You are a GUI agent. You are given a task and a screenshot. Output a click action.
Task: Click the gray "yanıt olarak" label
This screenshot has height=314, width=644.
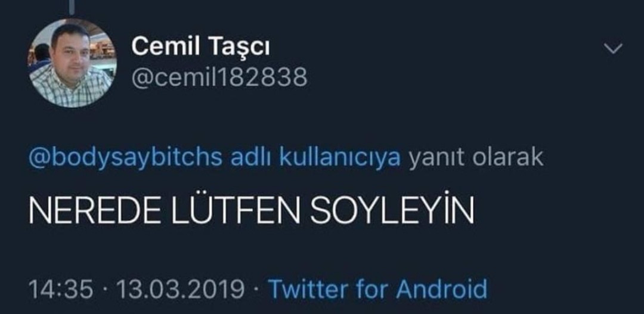475,158
